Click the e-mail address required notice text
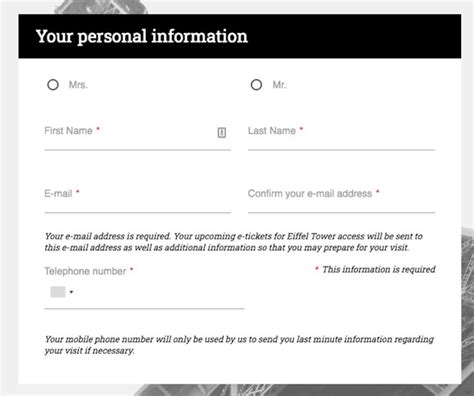The image size is (474, 396). tap(234, 242)
